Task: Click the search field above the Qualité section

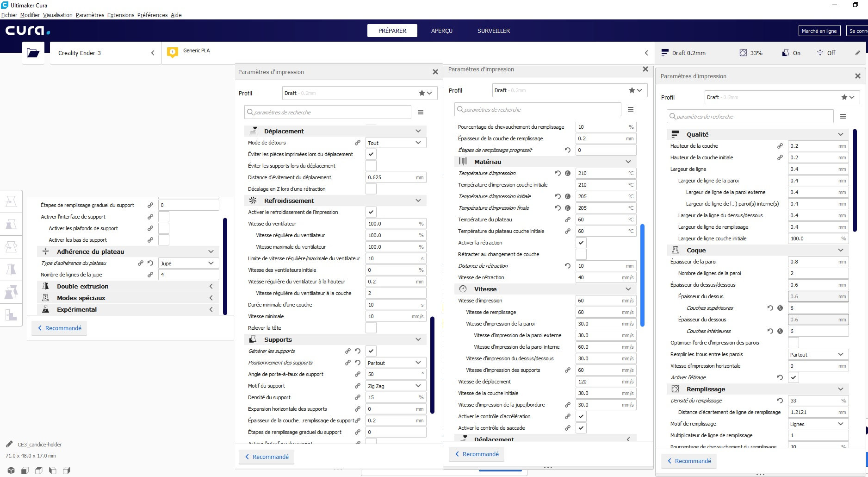Action: [x=750, y=116]
